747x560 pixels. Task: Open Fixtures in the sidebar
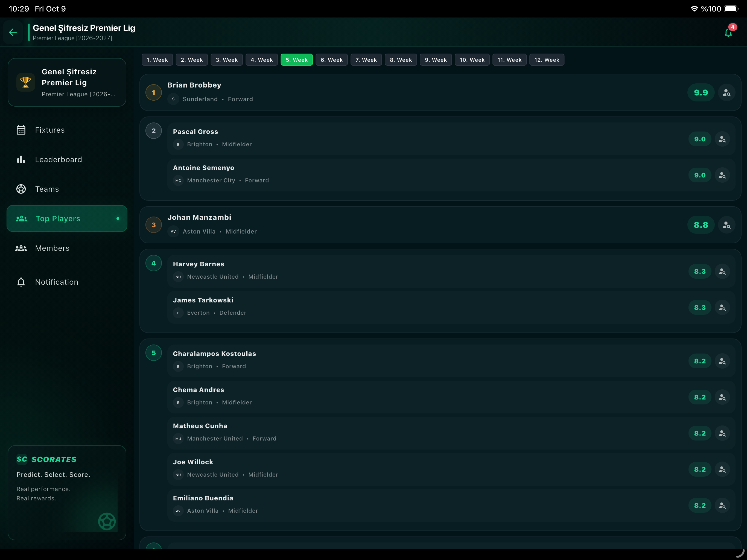67,130
